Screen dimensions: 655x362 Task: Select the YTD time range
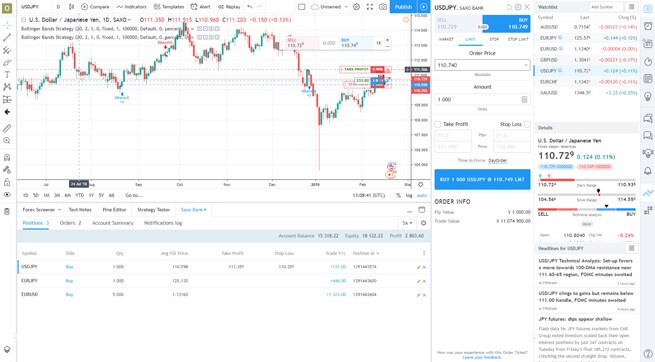(x=79, y=195)
